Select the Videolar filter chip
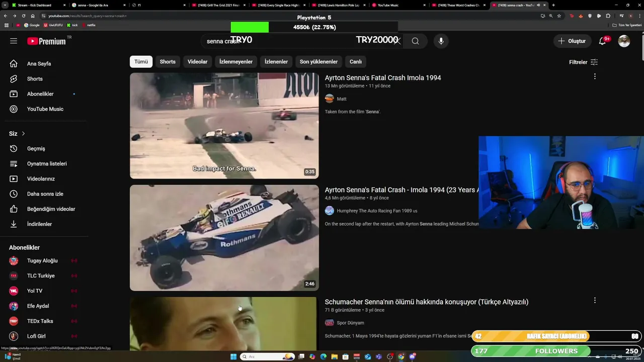 197,62
